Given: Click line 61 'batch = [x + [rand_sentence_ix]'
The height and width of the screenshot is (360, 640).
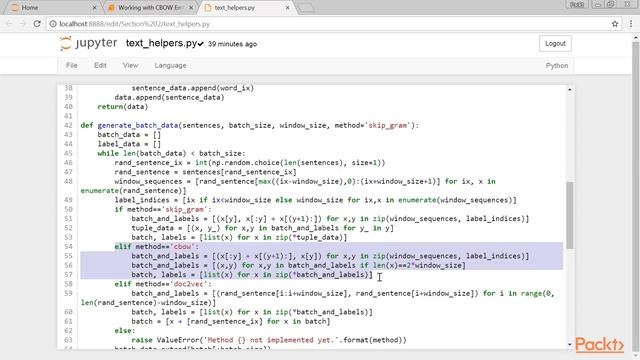Looking at the screenshot, I should point(231,321).
